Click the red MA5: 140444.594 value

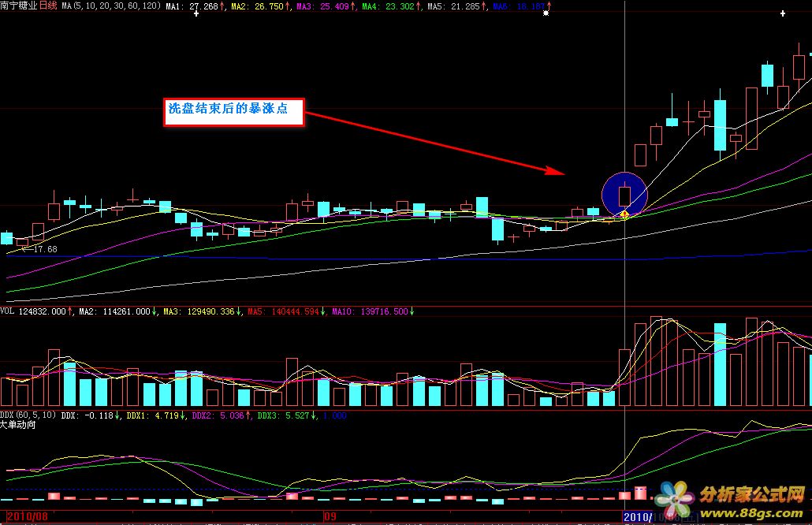click(286, 311)
